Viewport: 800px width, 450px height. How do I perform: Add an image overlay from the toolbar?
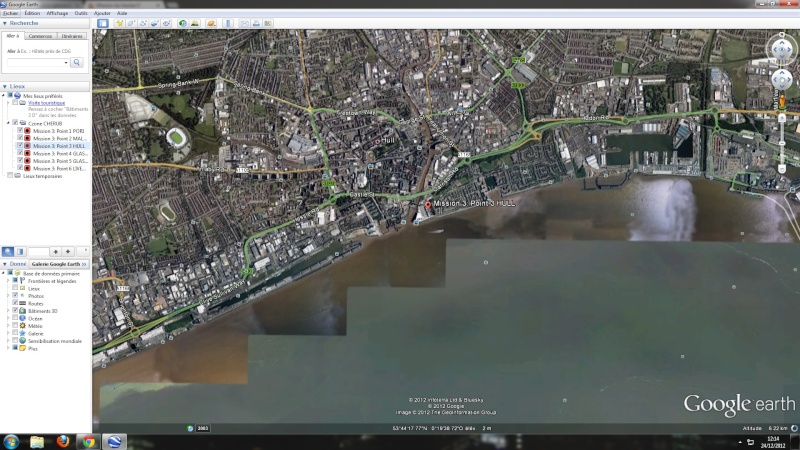[155, 23]
